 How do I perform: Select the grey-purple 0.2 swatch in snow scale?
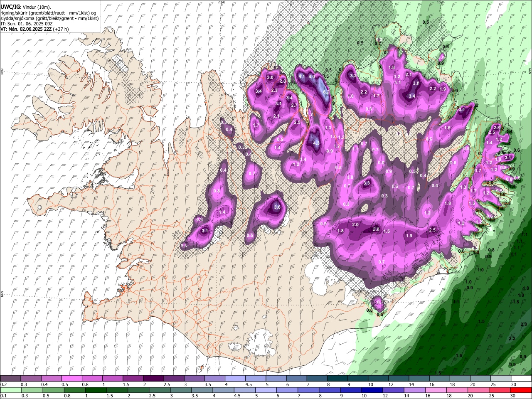click(10, 379)
